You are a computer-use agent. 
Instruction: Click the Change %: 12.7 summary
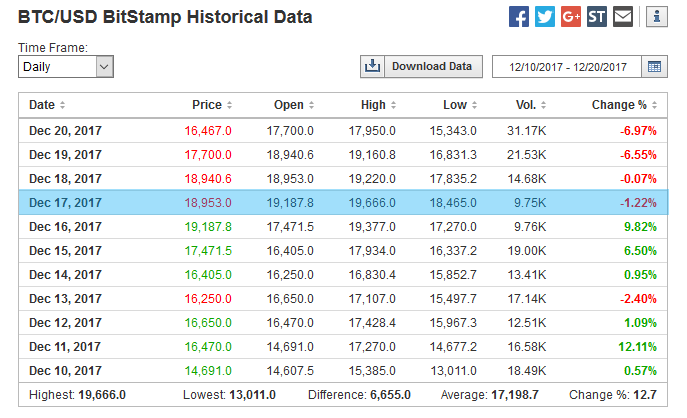(613, 395)
